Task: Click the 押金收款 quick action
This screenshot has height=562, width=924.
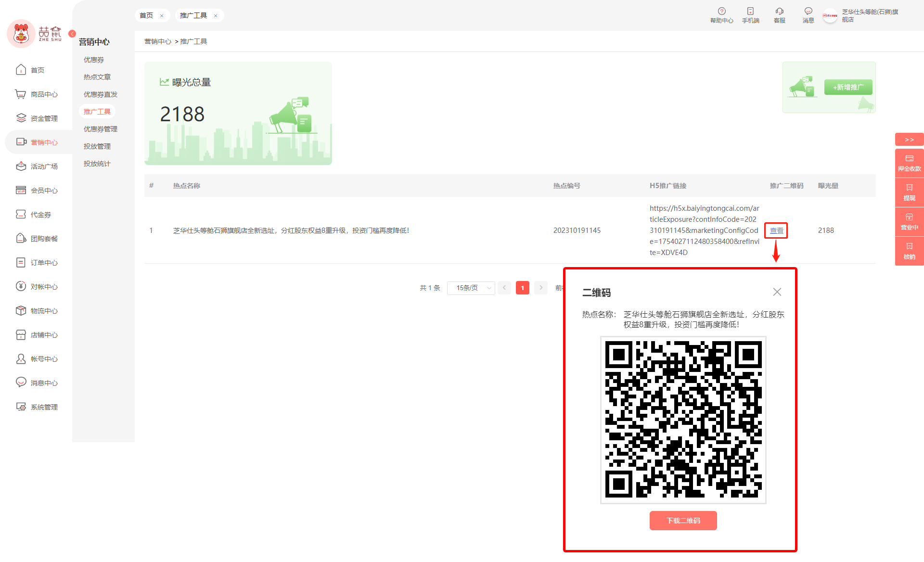Action: click(x=909, y=163)
